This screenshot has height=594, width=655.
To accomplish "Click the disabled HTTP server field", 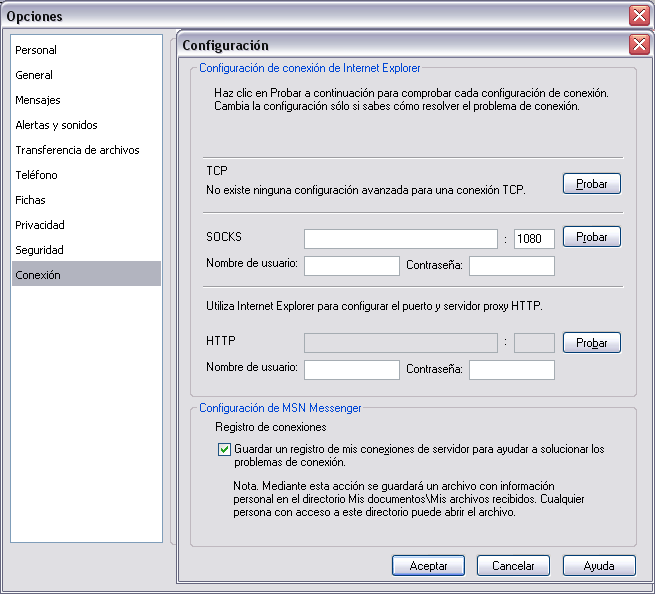I will (401, 343).
